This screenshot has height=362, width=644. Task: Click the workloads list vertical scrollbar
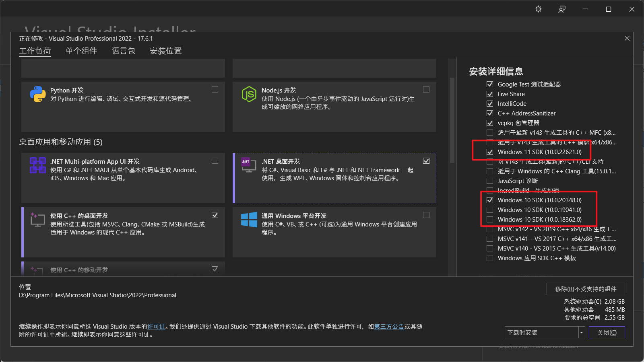click(452, 121)
